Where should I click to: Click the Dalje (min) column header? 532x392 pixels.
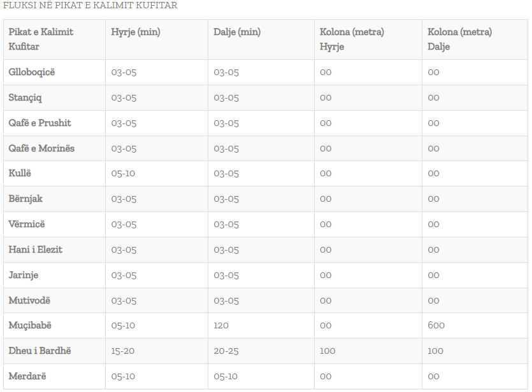pos(237,32)
